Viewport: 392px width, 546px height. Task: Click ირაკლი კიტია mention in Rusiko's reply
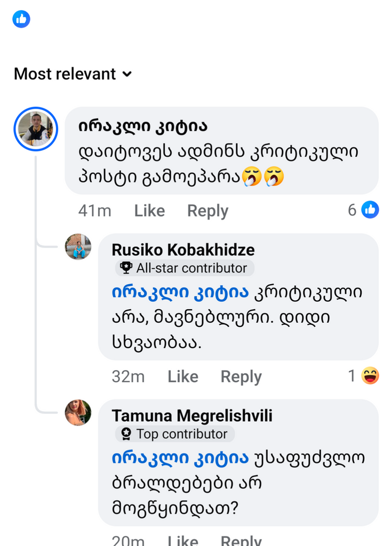[x=180, y=292]
